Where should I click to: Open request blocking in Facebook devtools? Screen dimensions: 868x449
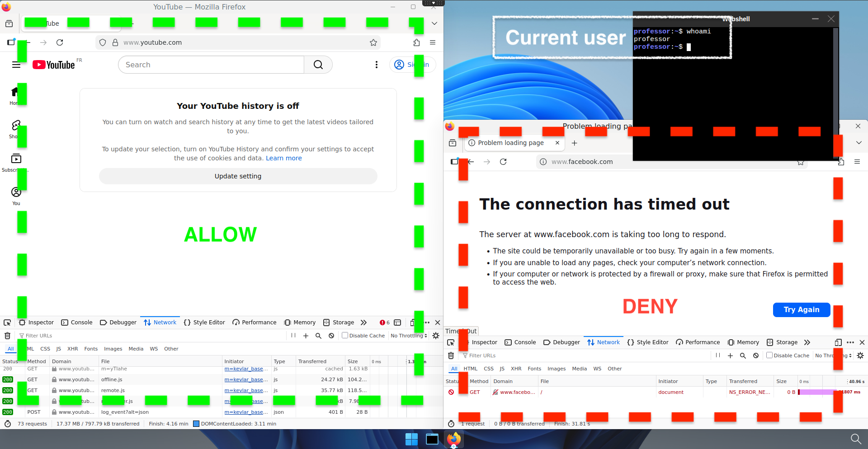coord(756,355)
